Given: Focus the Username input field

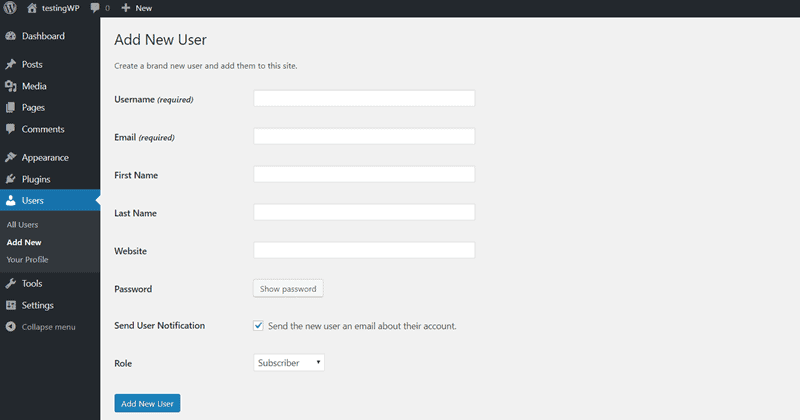Looking at the screenshot, I should (x=364, y=98).
